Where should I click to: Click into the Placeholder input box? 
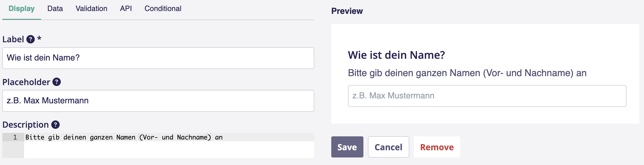coord(158,101)
